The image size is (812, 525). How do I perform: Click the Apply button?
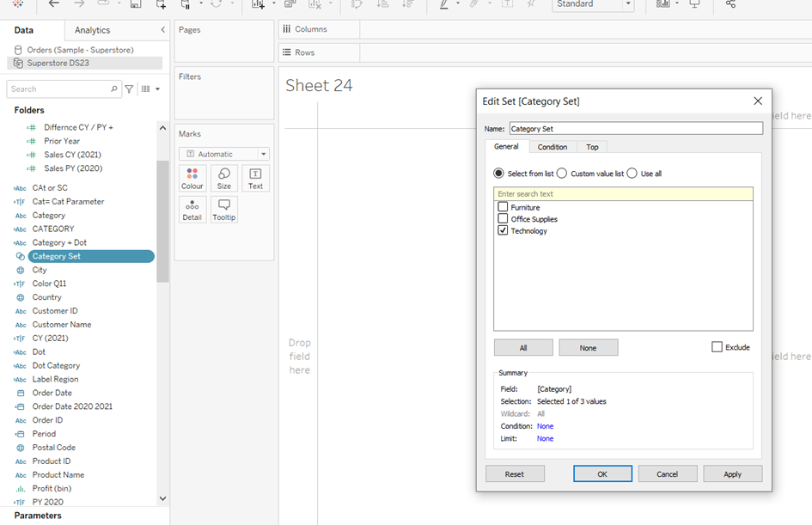(x=733, y=473)
